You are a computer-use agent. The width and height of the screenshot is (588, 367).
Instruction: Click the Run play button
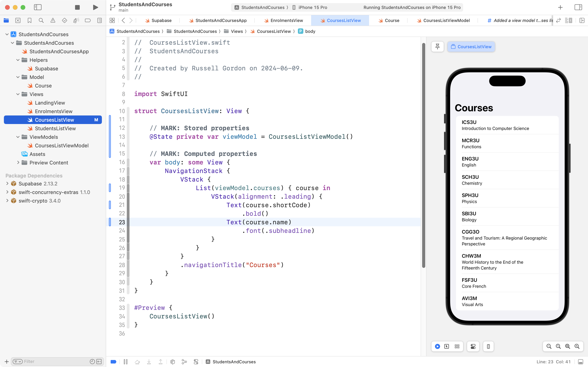pyautogui.click(x=95, y=7)
